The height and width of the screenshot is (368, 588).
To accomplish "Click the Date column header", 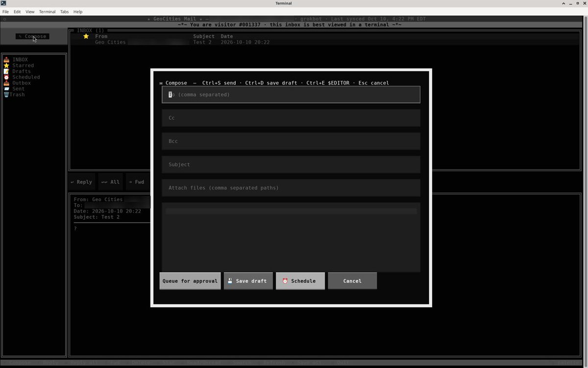I will click(x=227, y=36).
